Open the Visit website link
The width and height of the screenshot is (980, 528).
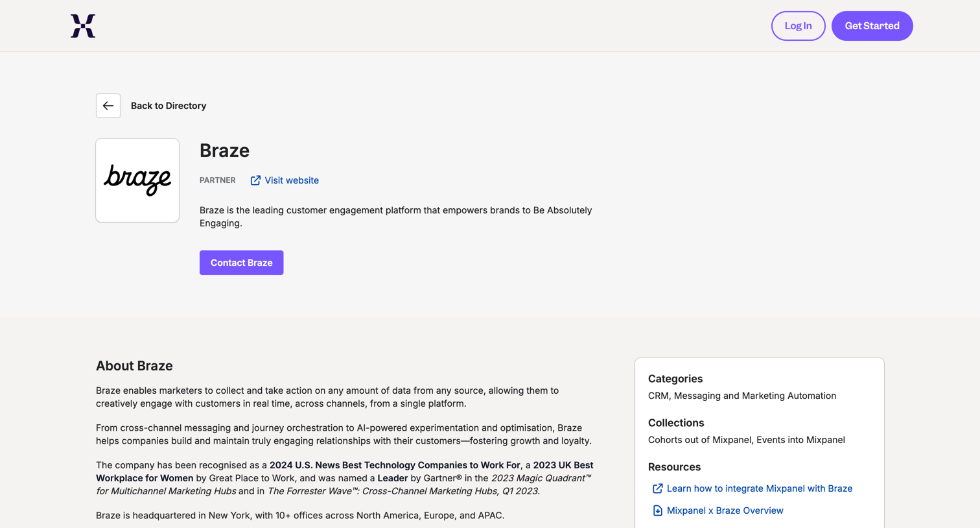coord(292,180)
